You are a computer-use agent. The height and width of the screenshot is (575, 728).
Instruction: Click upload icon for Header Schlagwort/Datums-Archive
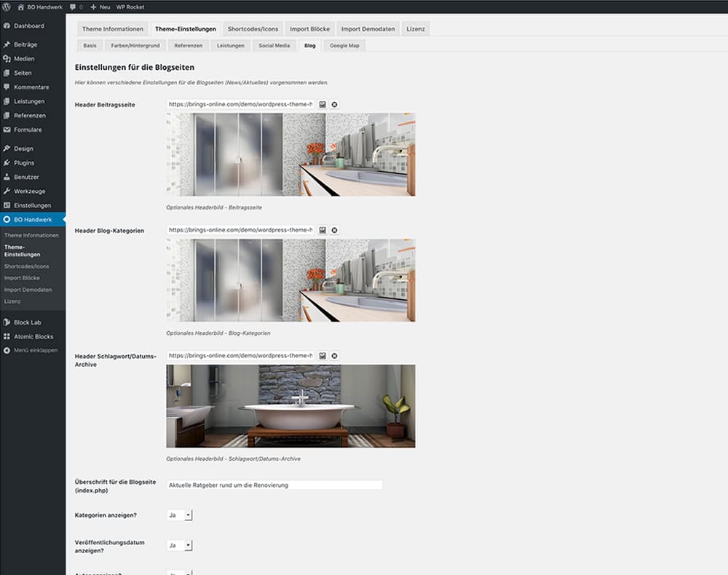click(x=323, y=356)
